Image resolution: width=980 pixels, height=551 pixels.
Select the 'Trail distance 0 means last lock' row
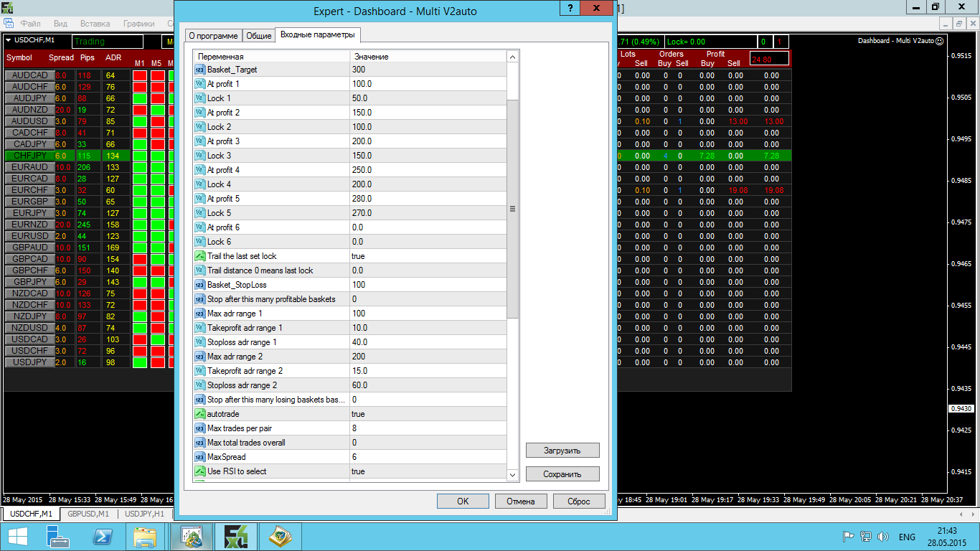point(350,270)
